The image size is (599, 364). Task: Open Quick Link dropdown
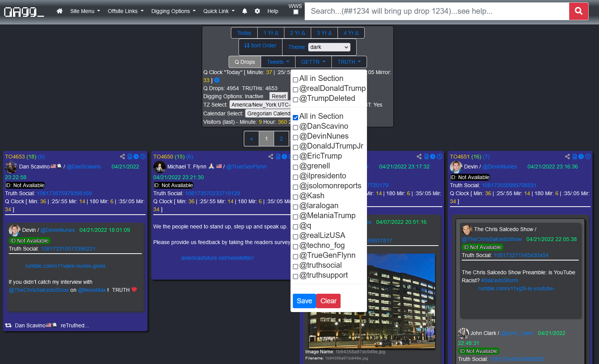(x=219, y=11)
